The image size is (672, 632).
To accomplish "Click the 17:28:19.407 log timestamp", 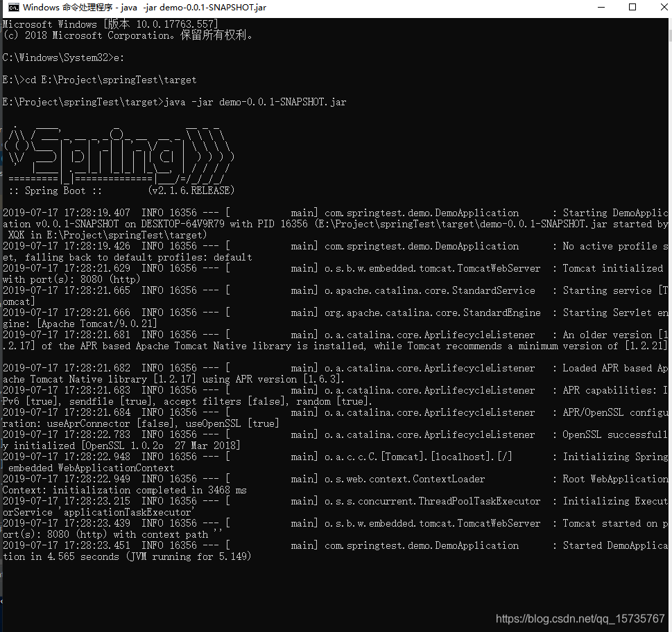I will [67, 213].
